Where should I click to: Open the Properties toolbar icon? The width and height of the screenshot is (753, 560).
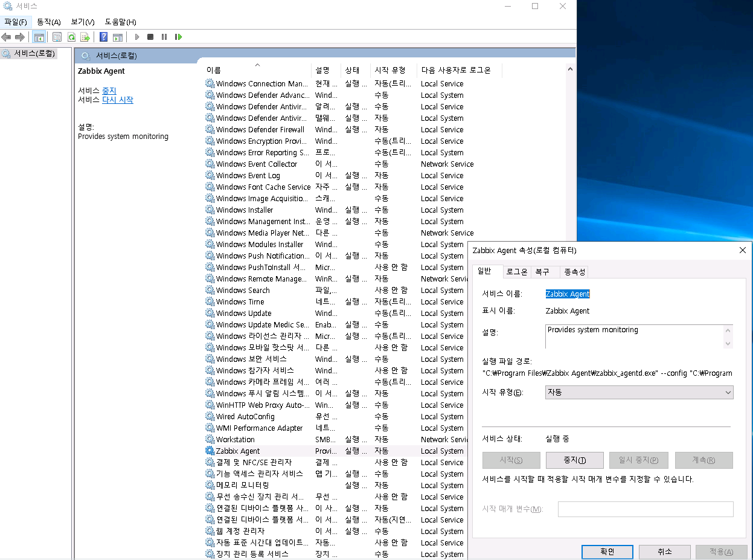pyautogui.click(x=57, y=37)
